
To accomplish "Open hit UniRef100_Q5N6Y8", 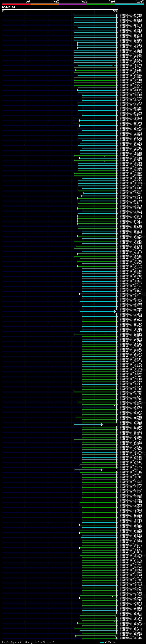I will point(131,17).
